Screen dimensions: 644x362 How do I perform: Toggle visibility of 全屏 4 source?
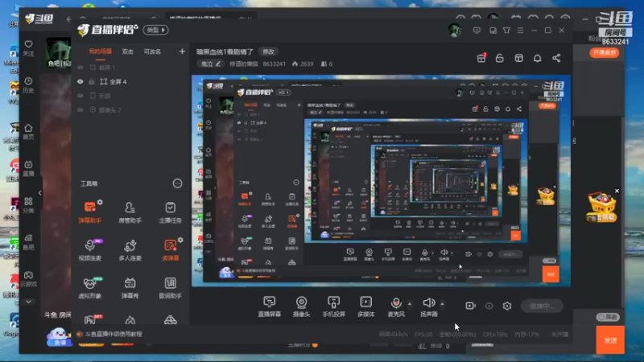coord(80,82)
